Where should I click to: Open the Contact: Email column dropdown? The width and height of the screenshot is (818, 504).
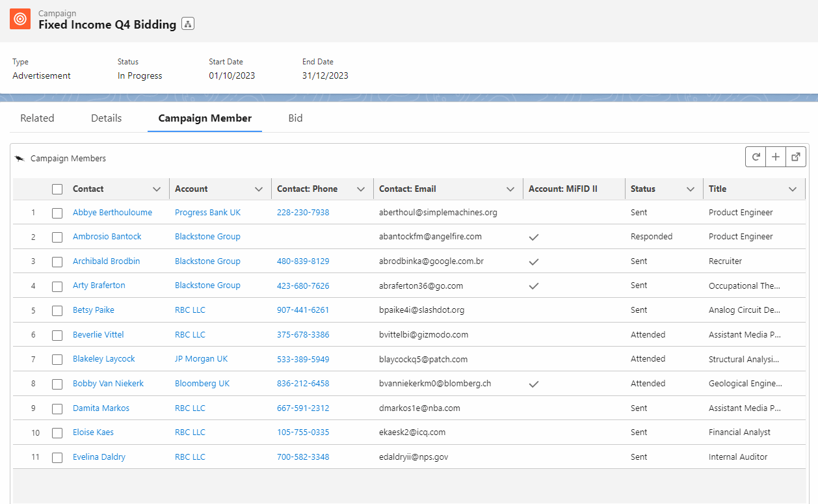[x=510, y=189]
